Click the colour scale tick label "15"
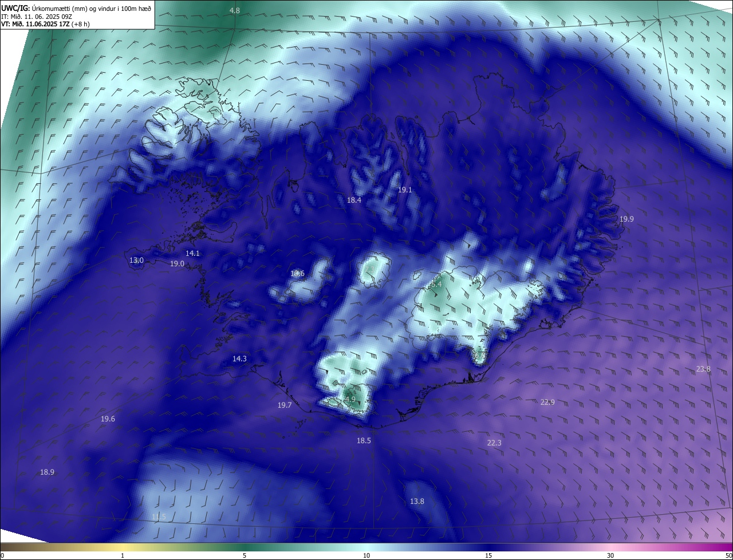 [x=488, y=555]
